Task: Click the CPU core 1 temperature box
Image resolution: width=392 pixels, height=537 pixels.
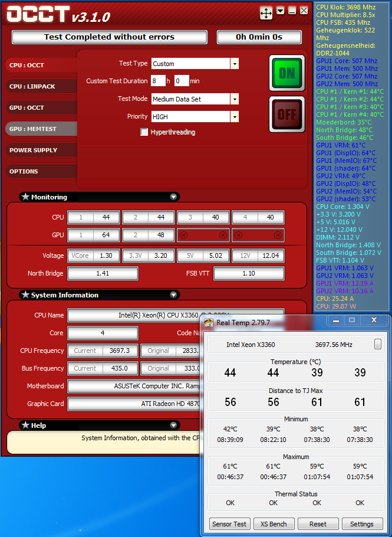Action: 94,217
